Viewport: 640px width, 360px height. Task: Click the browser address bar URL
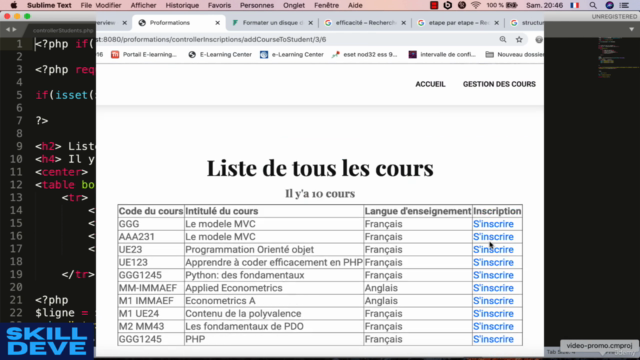[x=211, y=40]
